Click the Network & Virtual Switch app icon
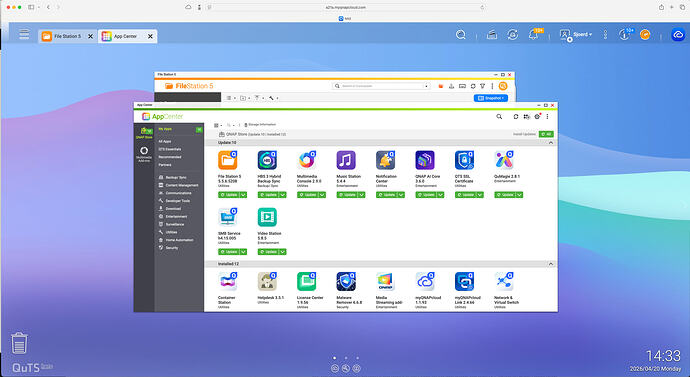The width and height of the screenshot is (690, 377). click(504, 282)
